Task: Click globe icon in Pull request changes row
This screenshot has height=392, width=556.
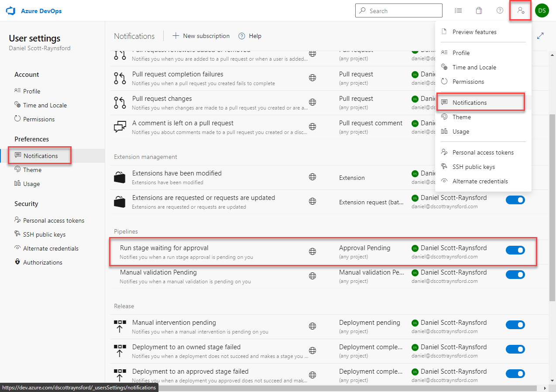Action: click(x=312, y=102)
